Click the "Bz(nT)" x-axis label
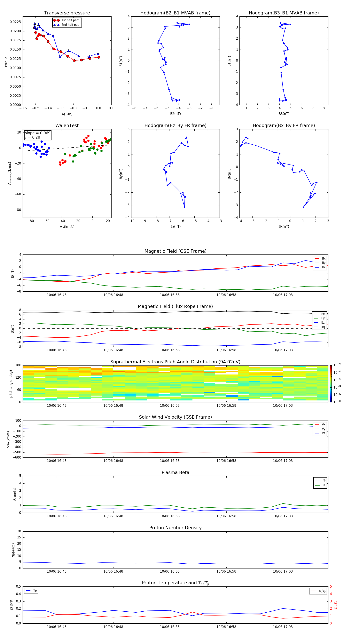Screen dimensions: 351x644 [x=175, y=227]
